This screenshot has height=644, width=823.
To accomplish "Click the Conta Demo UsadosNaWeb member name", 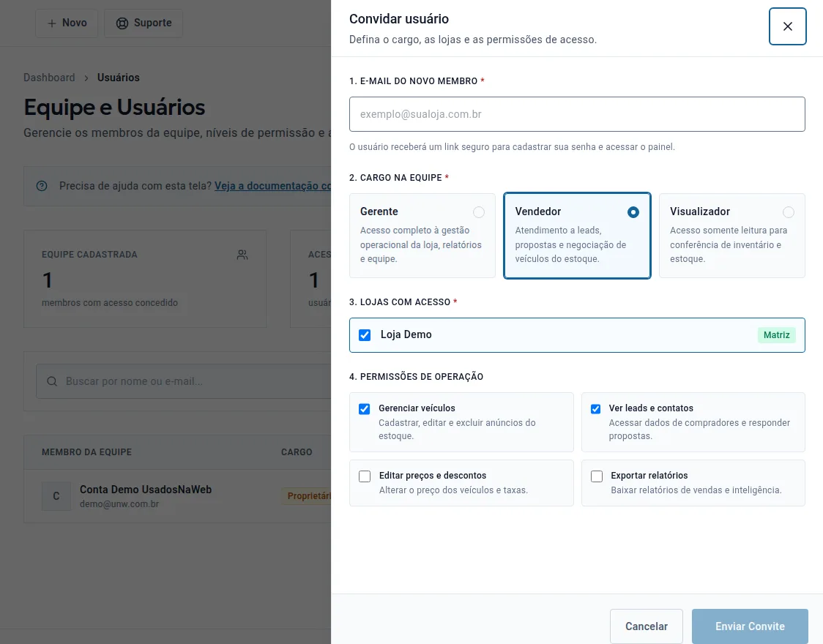I will tap(146, 490).
